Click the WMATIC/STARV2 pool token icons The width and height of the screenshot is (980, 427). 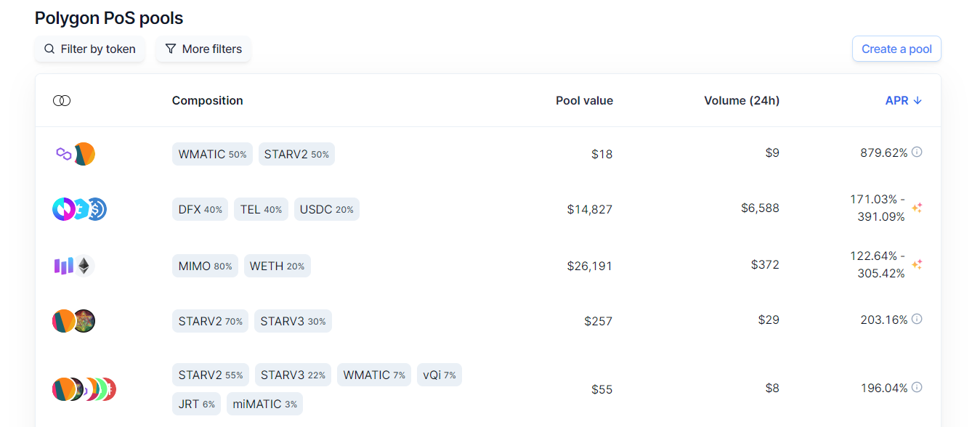[x=74, y=154]
